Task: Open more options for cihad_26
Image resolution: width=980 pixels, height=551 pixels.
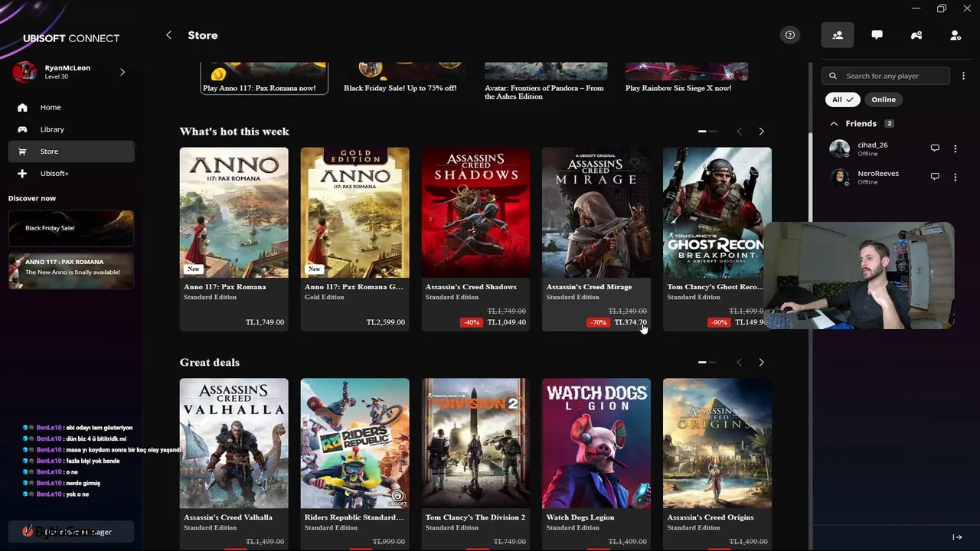Action: 955,148
